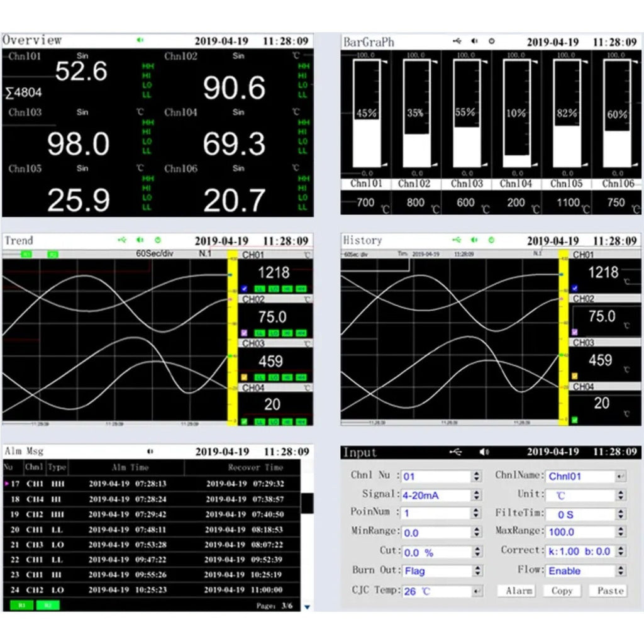Screen dimensions: 644x644
Task: Click the CJC Temp field showing 26 ℃
Action: coord(436,591)
